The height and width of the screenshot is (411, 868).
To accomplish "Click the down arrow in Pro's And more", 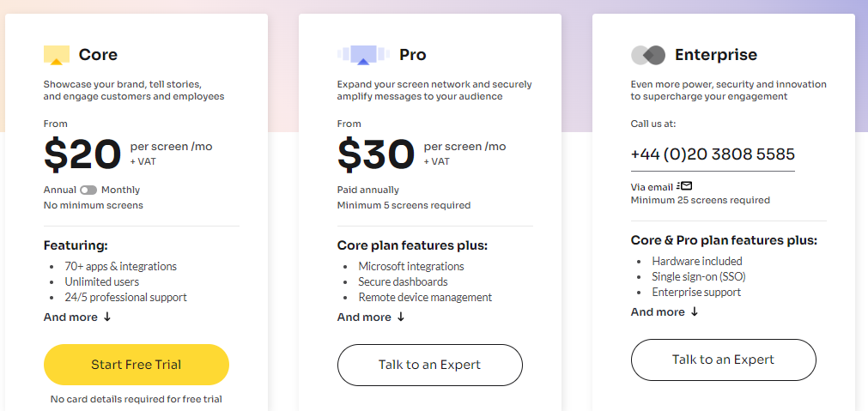I will [401, 317].
